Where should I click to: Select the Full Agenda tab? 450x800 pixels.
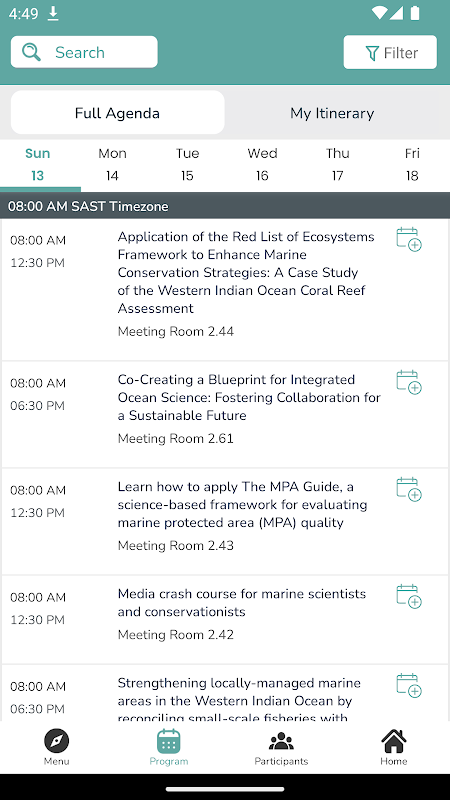coord(117,113)
